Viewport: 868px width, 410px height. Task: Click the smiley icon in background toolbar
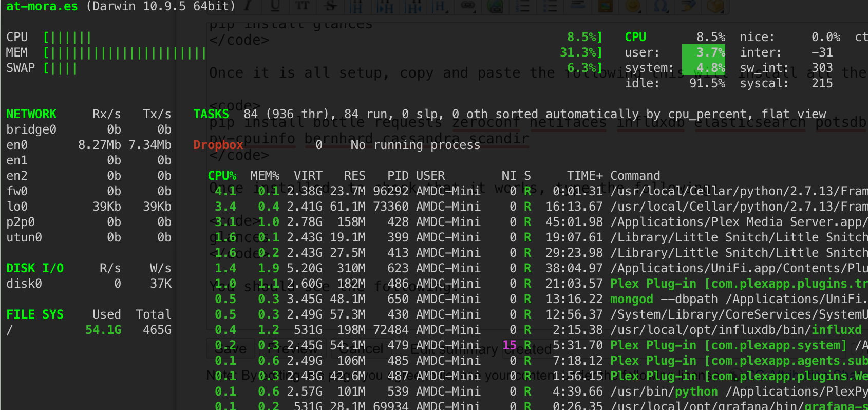tap(633, 5)
